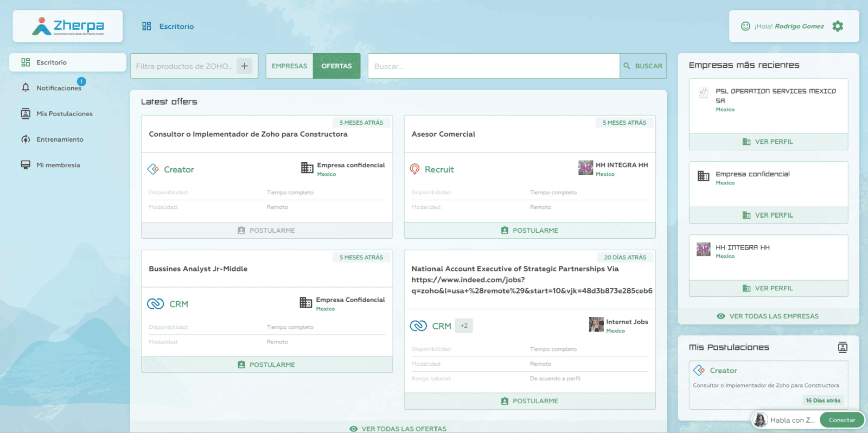Open Notificaciones in the sidebar
The width and height of the screenshot is (868, 433).
59,88
